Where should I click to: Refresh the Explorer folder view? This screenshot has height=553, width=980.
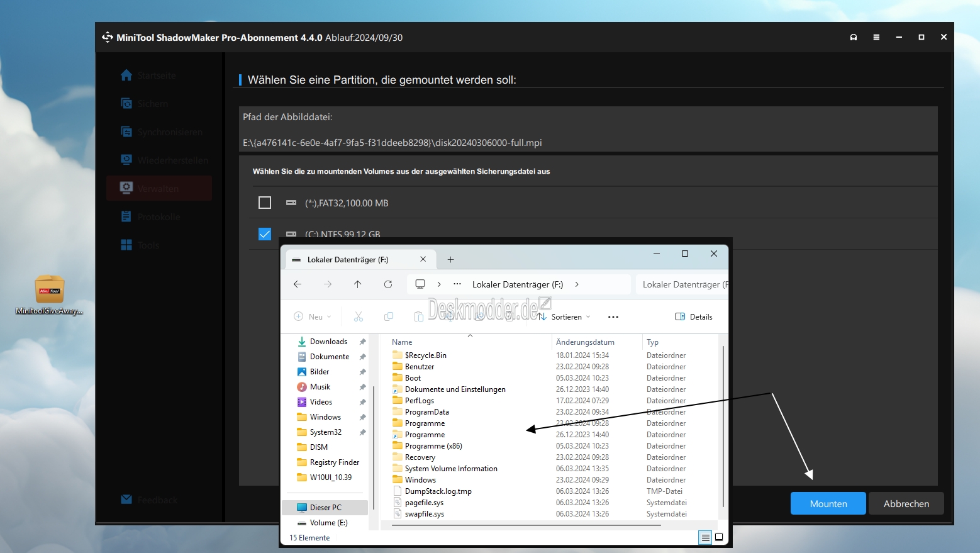point(388,284)
